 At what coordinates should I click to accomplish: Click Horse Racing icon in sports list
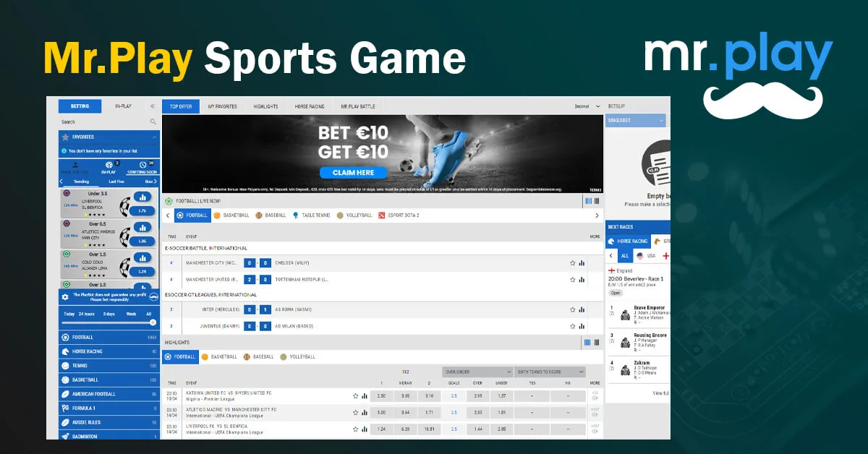pyautogui.click(x=66, y=351)
